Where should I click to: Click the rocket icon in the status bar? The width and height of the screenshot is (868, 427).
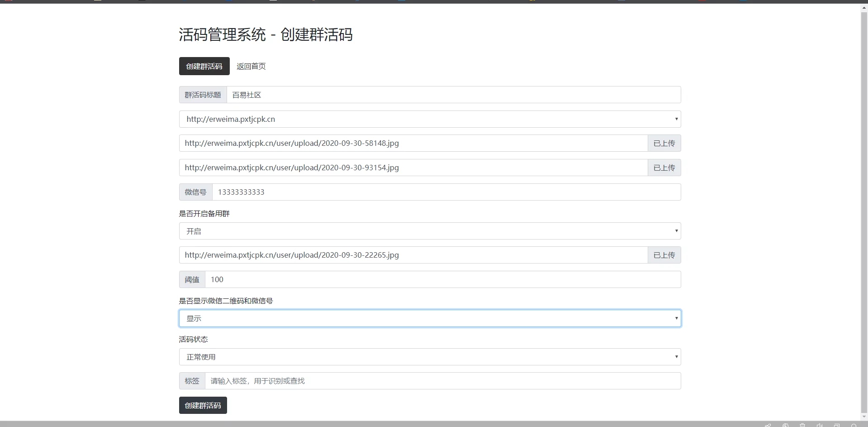(x=768, y=425)
